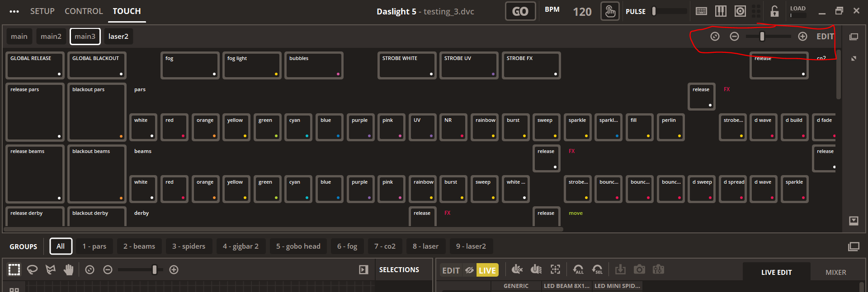868x292 pixels.
Task: Click the audio speaker icon in top bar
Action: point(740,11)
